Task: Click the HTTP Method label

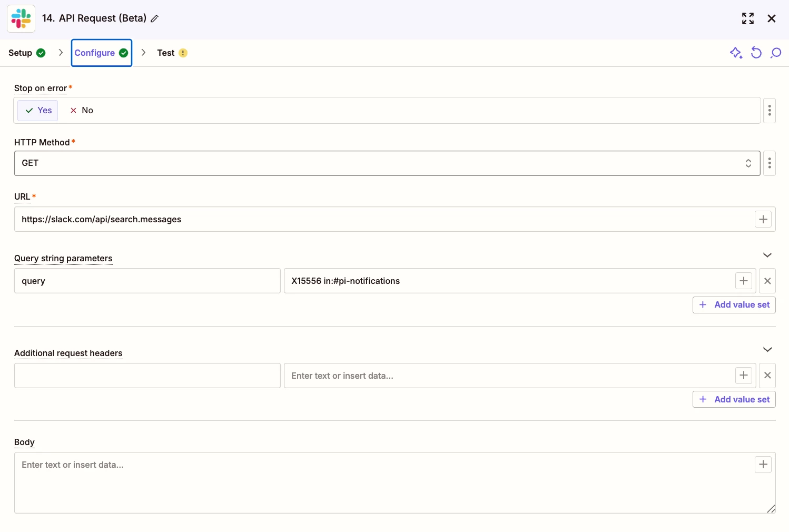Action: pyautogui.click(x=42, y=142)
